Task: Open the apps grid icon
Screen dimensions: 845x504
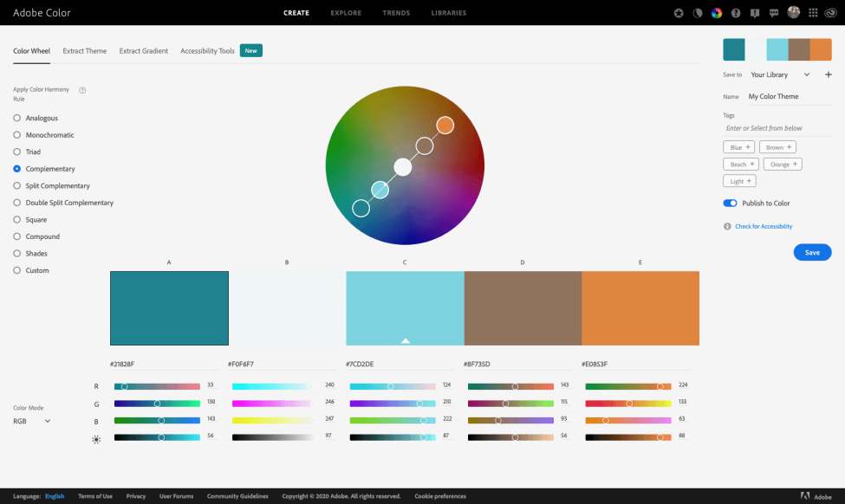Action: coord(813,13)
